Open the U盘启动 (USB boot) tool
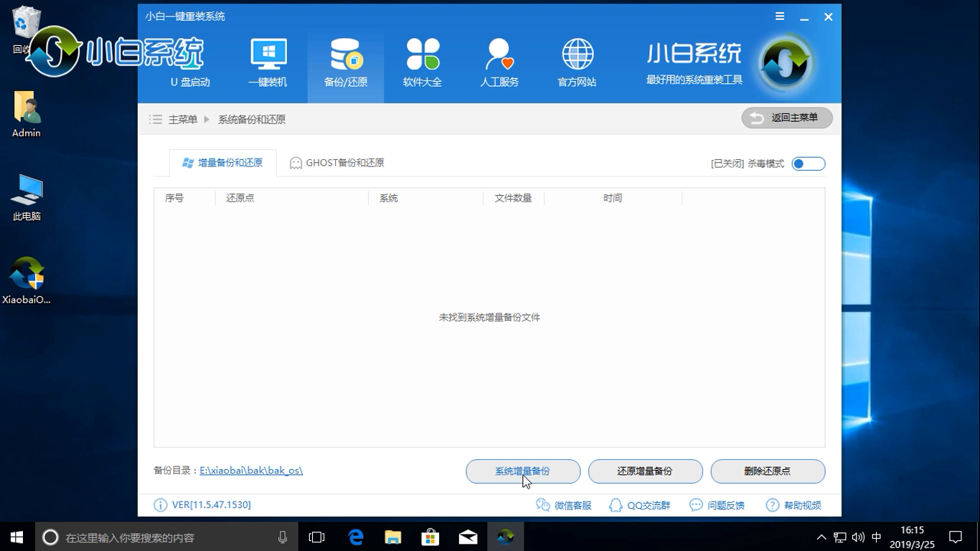 190,63
